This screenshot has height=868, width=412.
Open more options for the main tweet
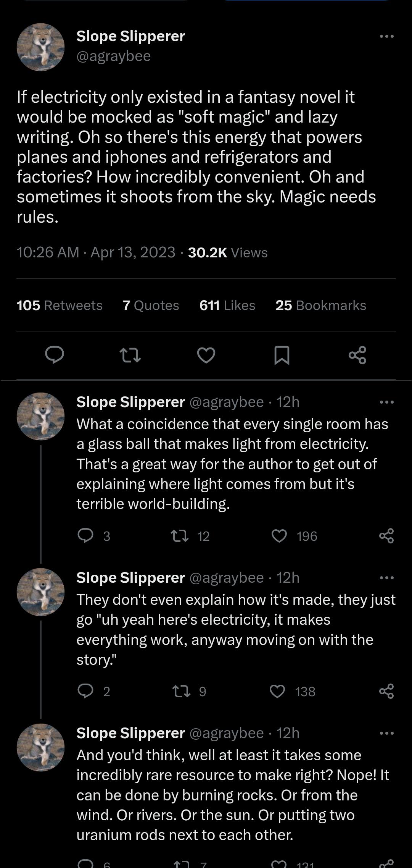386,36
